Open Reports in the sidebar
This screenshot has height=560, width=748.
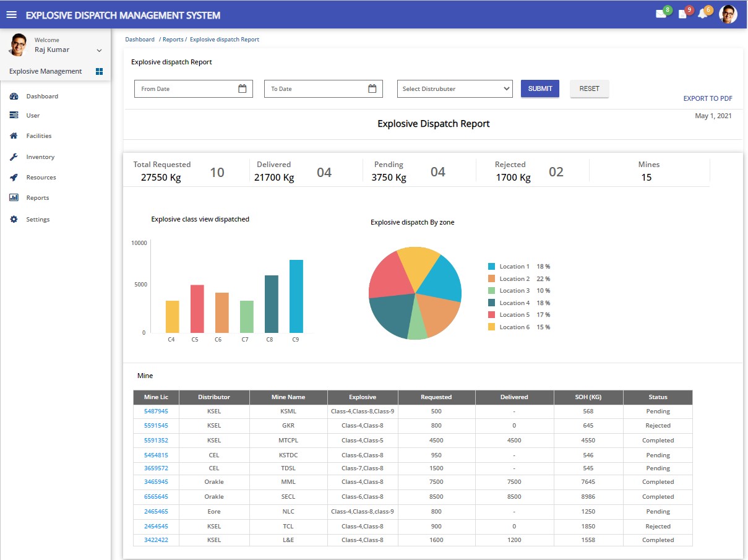pos(37,198)
